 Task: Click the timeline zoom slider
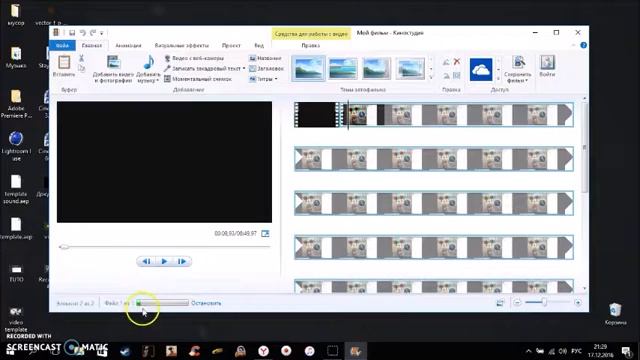tap(547, 302)
